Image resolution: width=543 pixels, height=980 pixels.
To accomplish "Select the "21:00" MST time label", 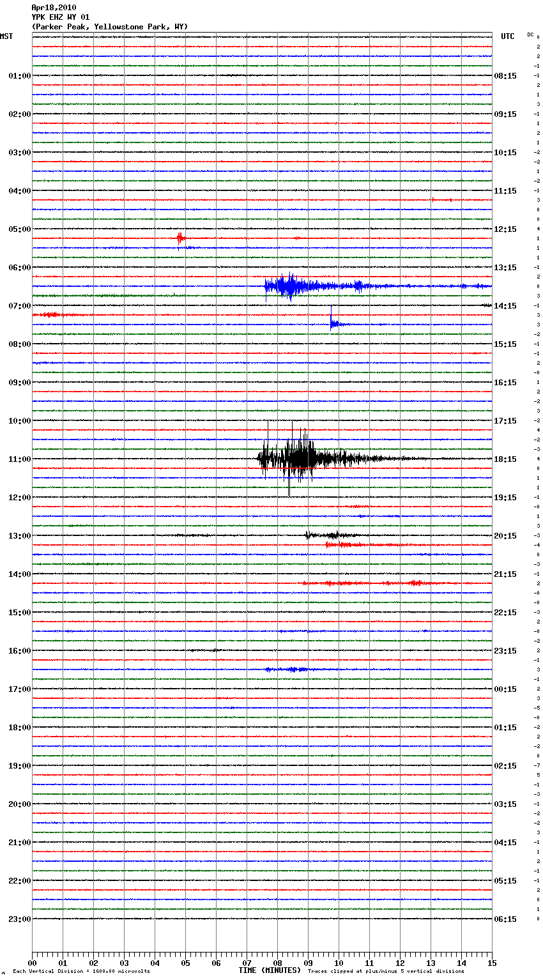I will click(20, 843).
